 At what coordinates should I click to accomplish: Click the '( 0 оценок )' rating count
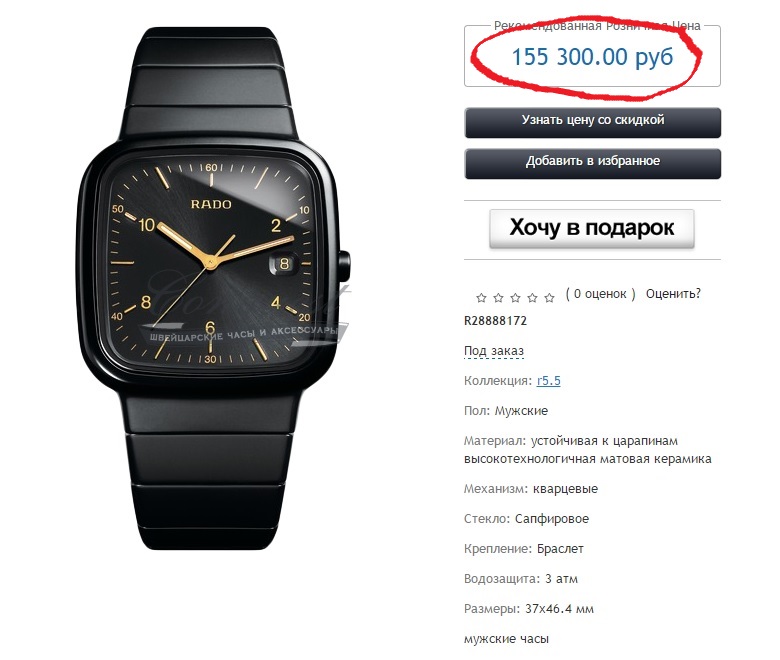click(600, 294)
